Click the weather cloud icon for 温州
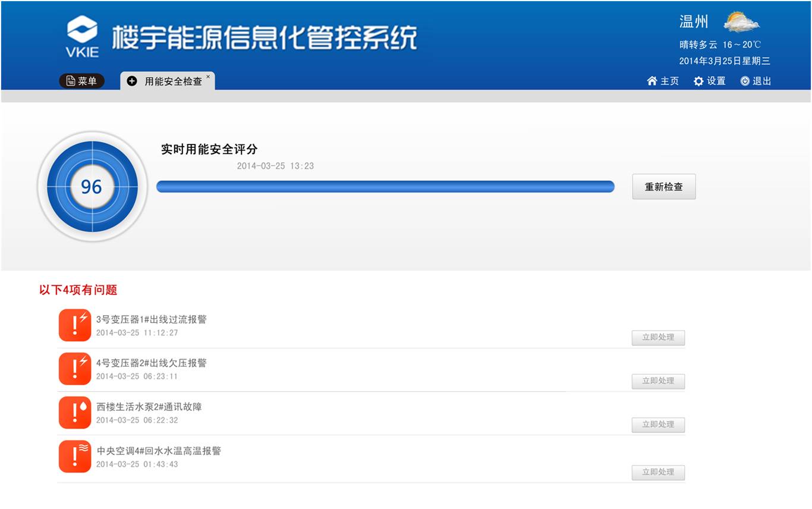812x509 pixels. [x=741, y=23]
